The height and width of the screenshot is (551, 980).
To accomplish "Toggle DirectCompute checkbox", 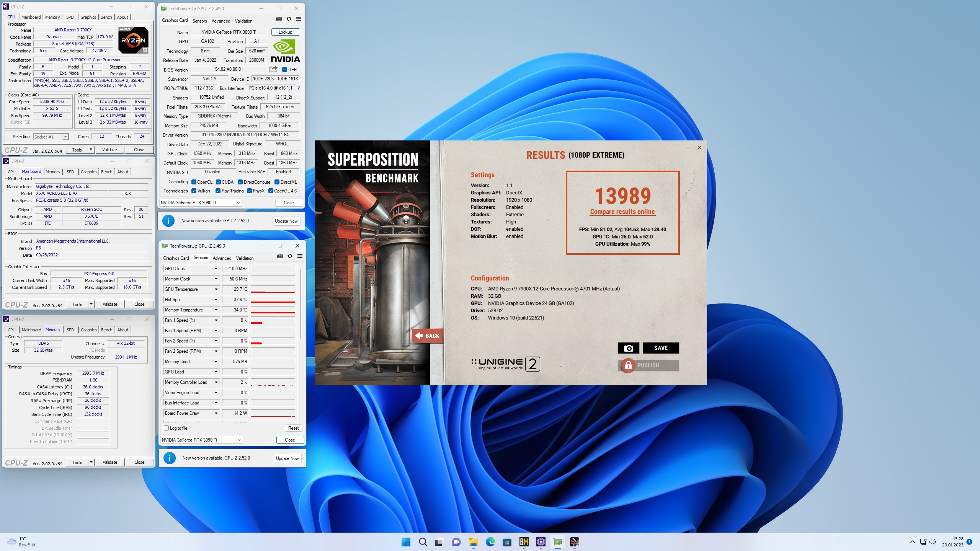I will coord(240,182).
